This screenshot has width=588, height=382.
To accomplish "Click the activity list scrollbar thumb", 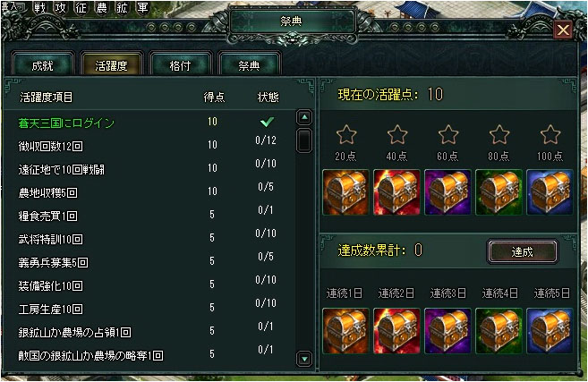I will [304, 140].
